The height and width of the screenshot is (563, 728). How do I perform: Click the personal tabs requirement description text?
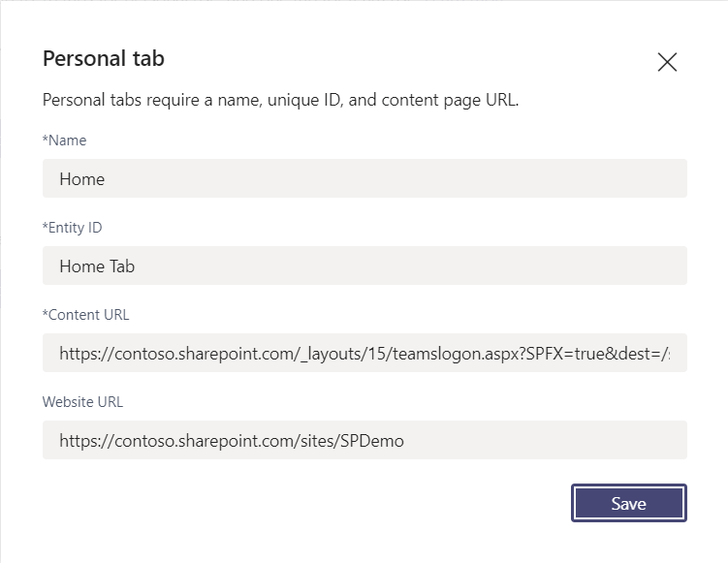pyautogui.click(x=281, y=101)
